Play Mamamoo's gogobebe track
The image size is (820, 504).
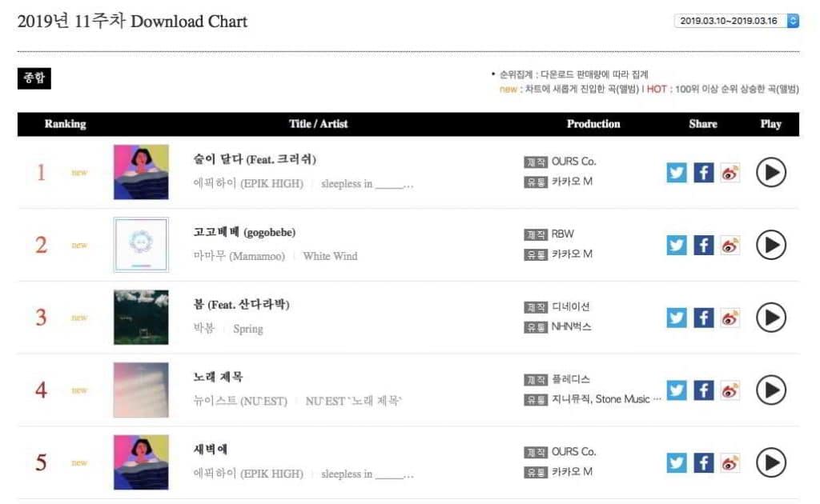click(x=771, y=245)
